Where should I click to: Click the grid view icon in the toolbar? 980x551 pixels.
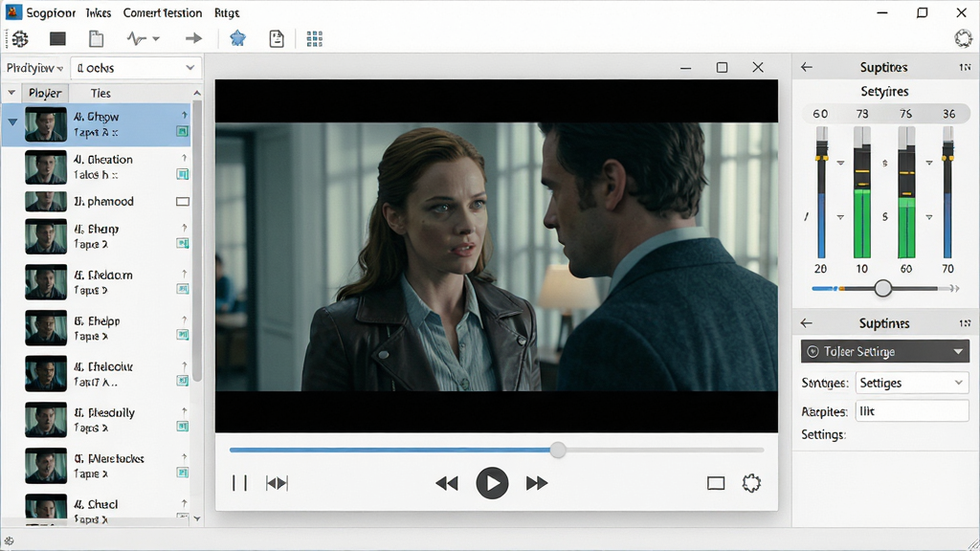pos(314,38)
